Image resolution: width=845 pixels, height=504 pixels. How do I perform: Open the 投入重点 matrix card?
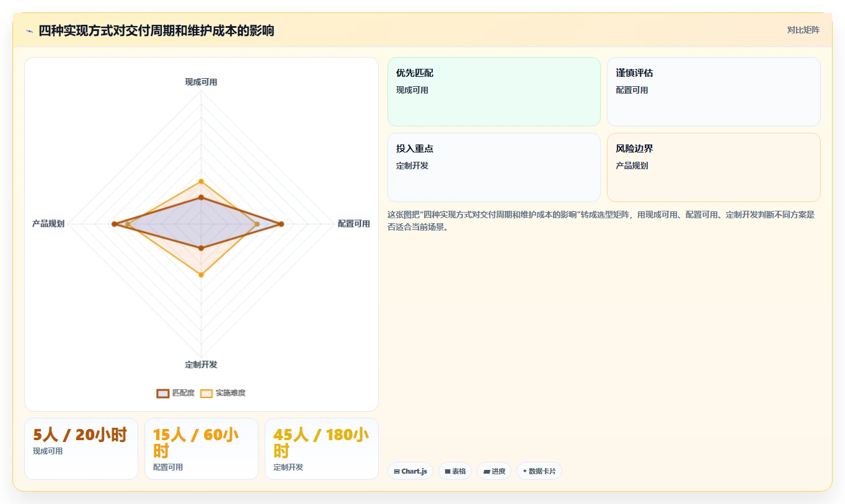click(x=494, y=167)
